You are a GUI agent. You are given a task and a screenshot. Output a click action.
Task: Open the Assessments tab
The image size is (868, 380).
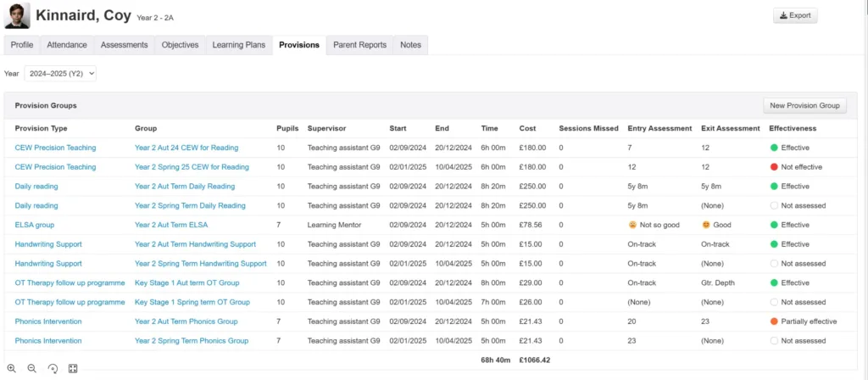(124, 45)
